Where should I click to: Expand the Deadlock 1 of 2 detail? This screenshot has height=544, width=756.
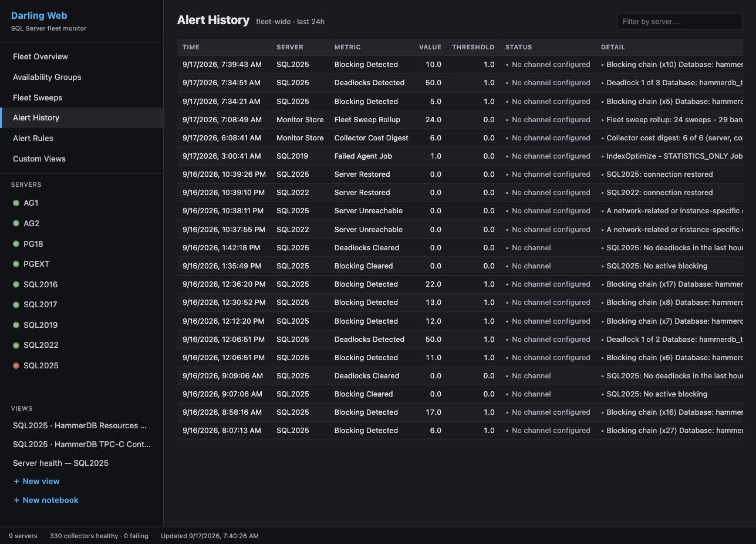(x=603, y=340)
